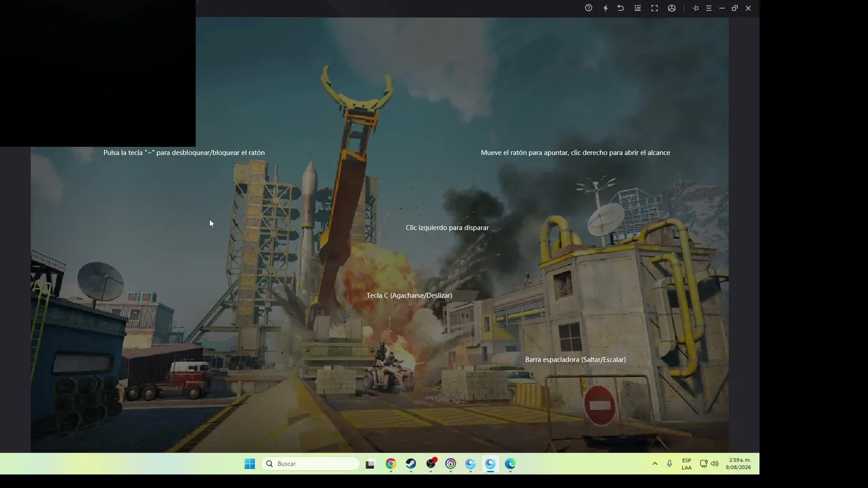
Task: Restore down the emulator window
Action: pyautogui.click(x=734, y=8)
